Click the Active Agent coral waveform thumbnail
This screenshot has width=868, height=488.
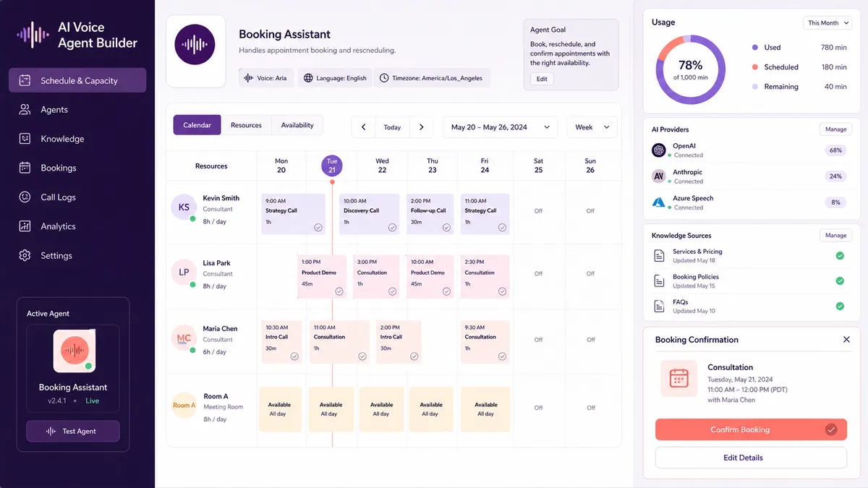point(74,351)
